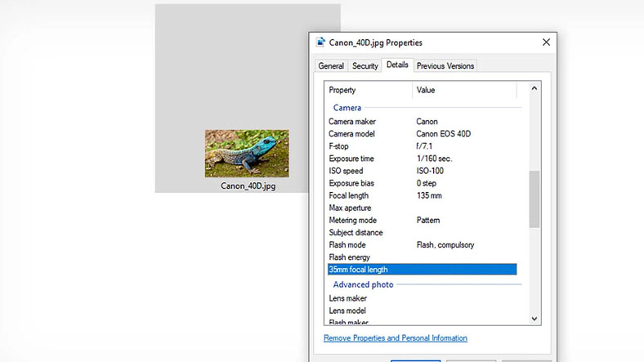Screen dimensions: 644x362
Task: Click the Canon value for Camera maker
Action: [427, 122]
